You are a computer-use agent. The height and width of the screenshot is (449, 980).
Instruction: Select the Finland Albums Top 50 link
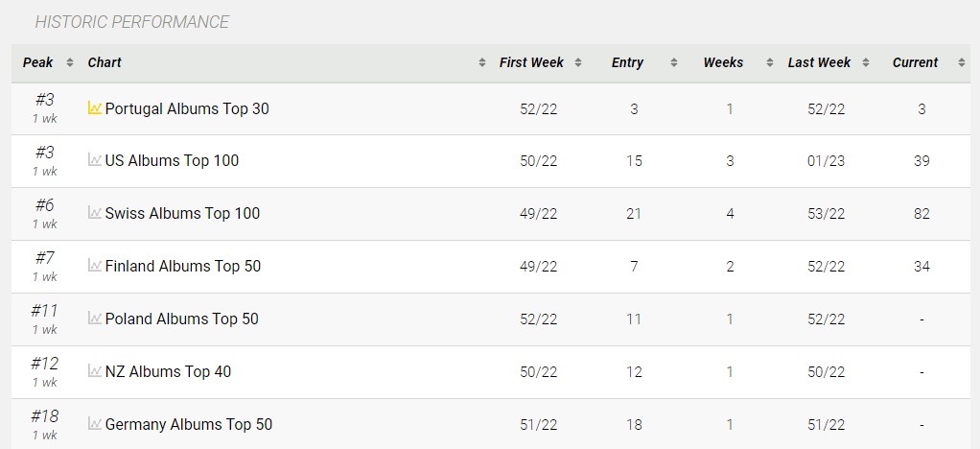183,266
